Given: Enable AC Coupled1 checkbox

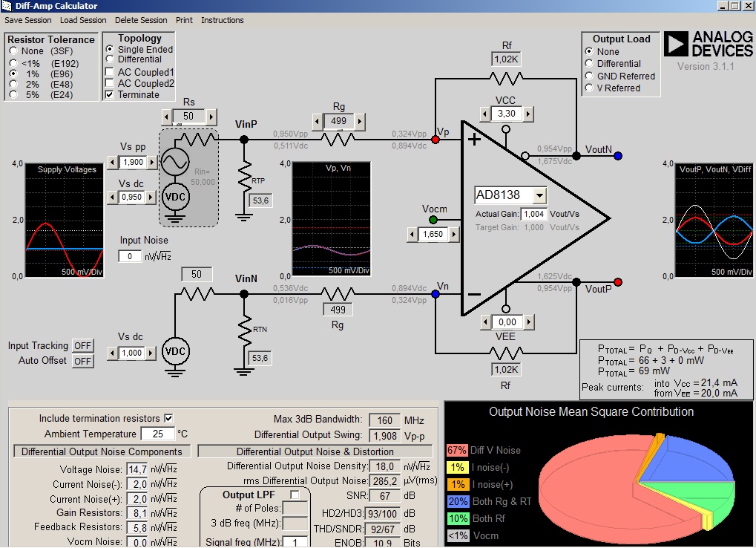Looking at the screenshot, I should tap(110, 72).
